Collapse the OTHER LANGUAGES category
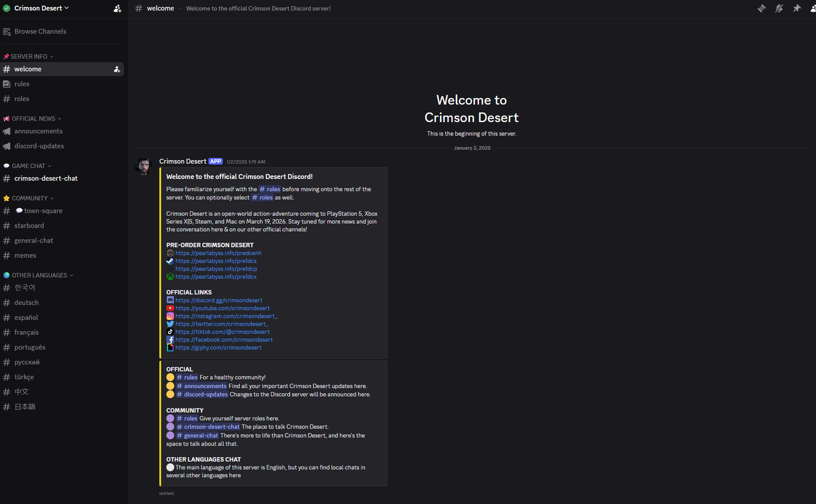 (39, 275)
